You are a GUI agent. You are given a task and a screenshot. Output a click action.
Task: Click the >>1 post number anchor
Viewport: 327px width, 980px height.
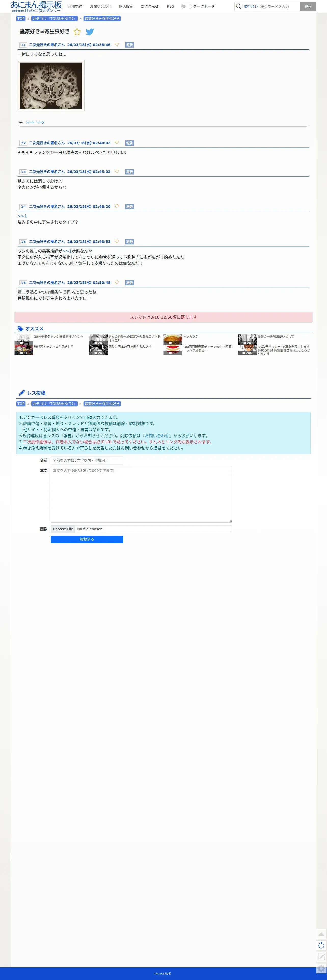tap(23, 45)
